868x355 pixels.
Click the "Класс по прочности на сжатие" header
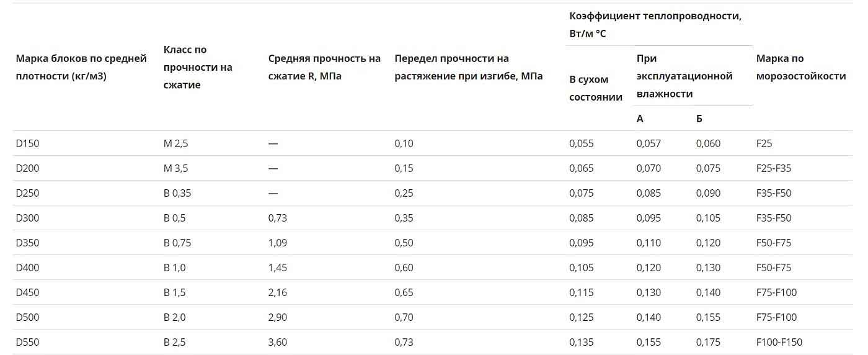click(x=197, y=67)
